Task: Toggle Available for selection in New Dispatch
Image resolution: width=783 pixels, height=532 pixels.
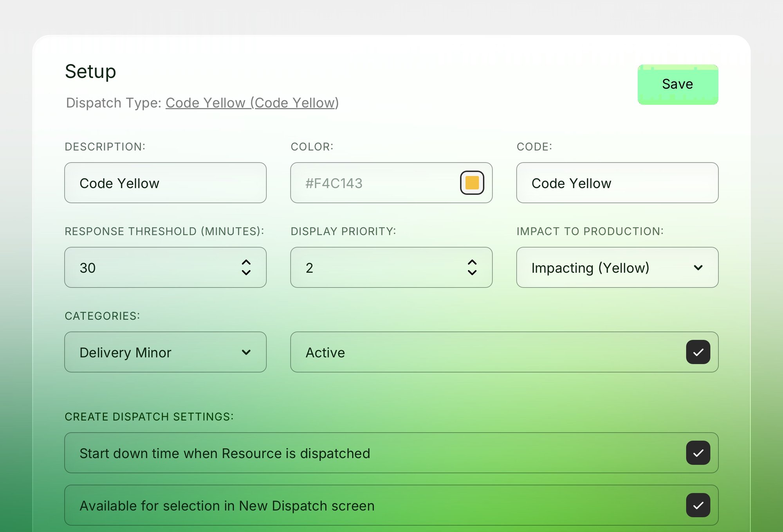Action: 698,505
